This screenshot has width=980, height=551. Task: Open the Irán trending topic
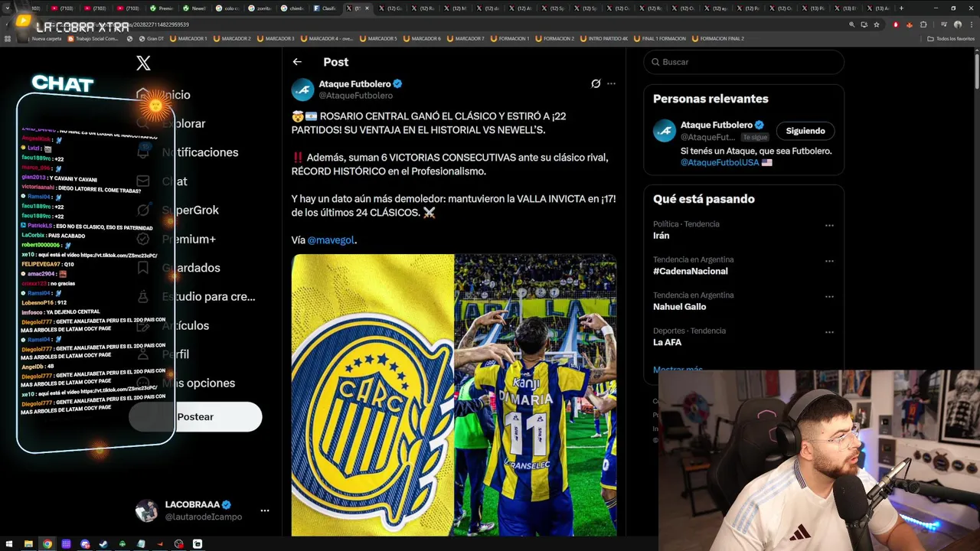point(661,236)
